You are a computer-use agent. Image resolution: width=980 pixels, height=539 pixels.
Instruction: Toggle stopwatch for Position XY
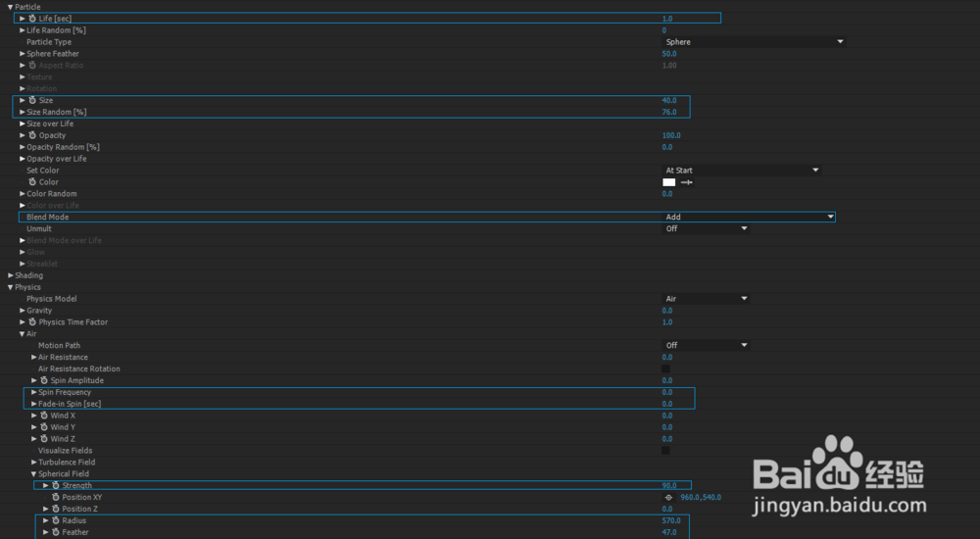(56, 497)
